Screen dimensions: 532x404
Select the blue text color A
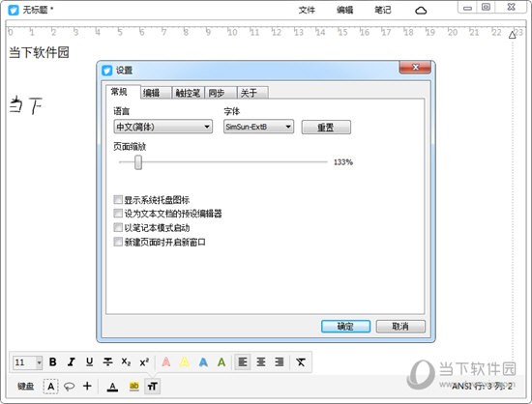[203, 362]
